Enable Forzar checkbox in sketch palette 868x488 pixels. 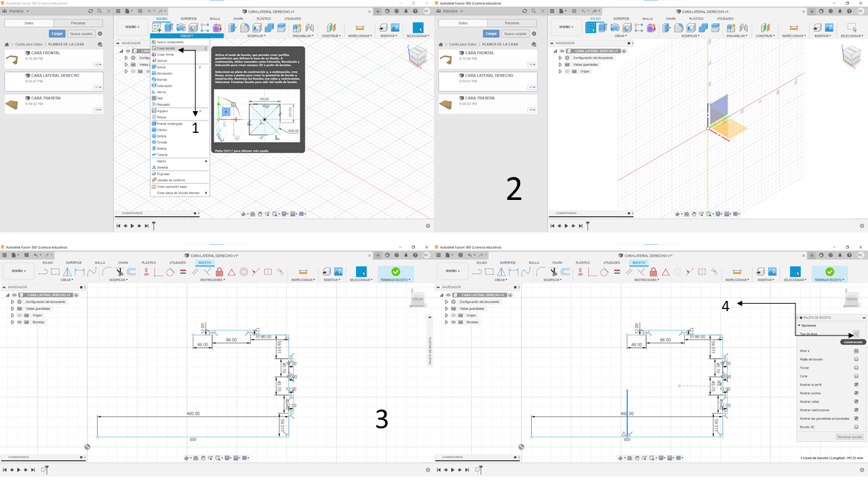pos(856,367)
